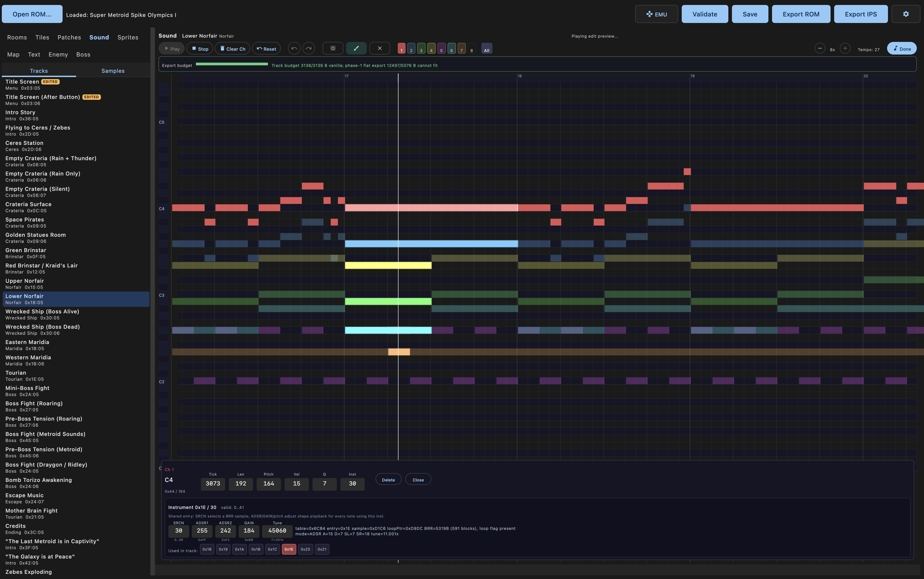The height and width of the screenshot is (579, 924).
Task: Toggle channel 1 red swatch
Action: (x=401, y=49)
